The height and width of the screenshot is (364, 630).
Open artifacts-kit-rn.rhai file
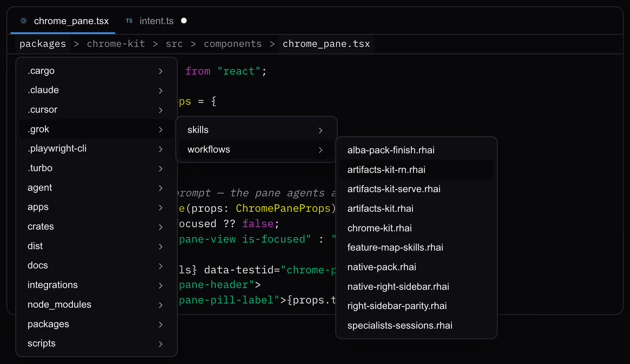tap(416, 170)
